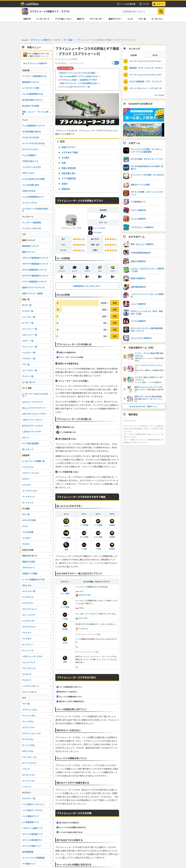The width and height of the screenshot is (186, 868).
Task: Click the プライムシューターコラボ weapon thumbnail
Action: point(71,220)
